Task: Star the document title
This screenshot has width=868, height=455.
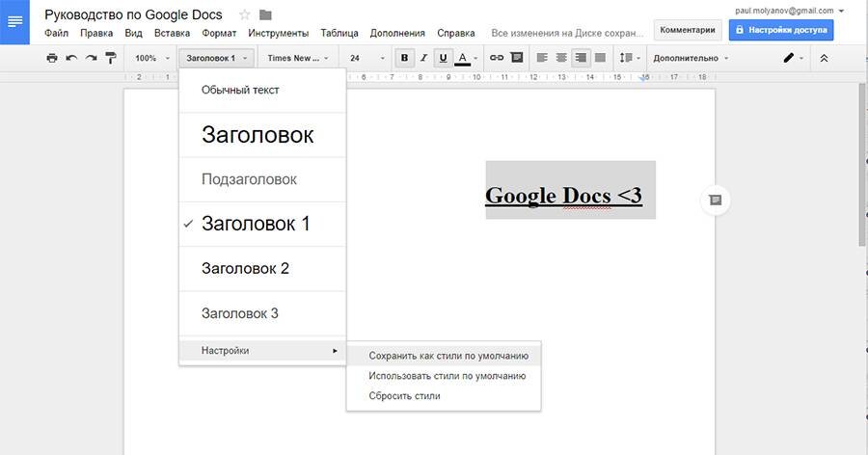Action: click(x=244, y=15)
